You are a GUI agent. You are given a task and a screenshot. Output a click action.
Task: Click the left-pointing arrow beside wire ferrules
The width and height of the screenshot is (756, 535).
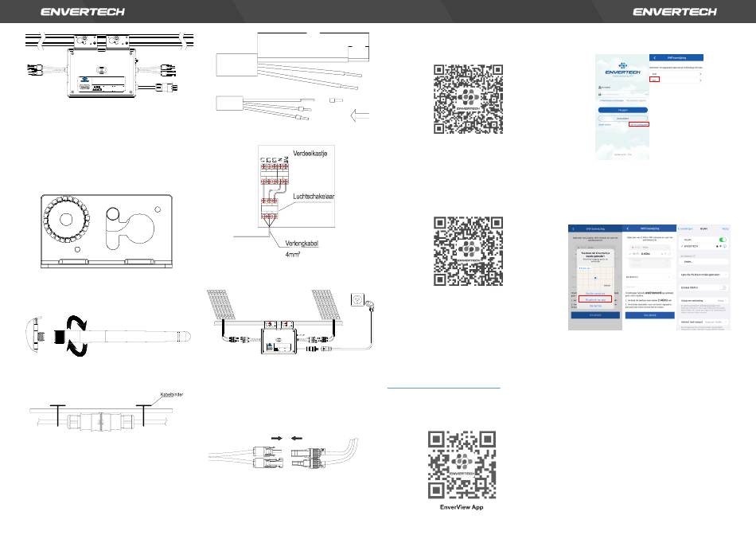[360, 115]
